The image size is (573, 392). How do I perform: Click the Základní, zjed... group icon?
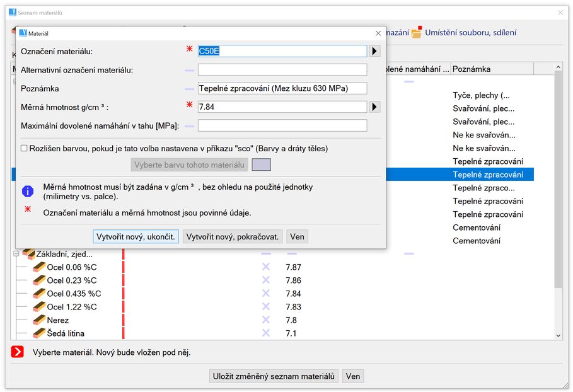[28, 254]
